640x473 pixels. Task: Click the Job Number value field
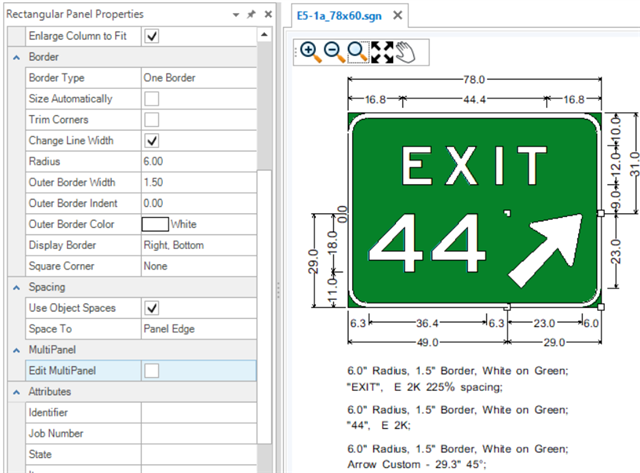point(199,433)
